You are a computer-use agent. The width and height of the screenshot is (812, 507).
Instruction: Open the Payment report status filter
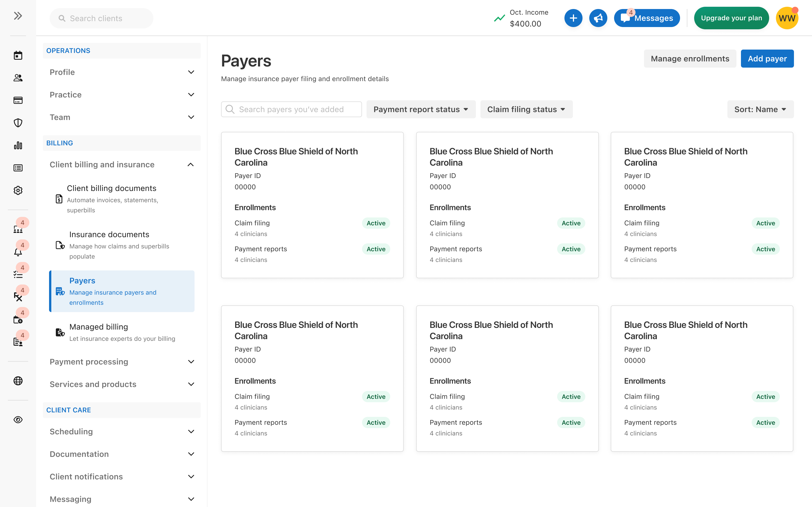pyautogui.click(x=421, y=109)
